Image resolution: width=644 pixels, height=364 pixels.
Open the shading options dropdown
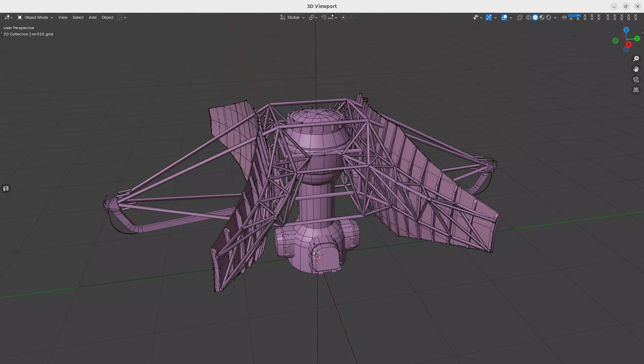click(x=555, y=17)
